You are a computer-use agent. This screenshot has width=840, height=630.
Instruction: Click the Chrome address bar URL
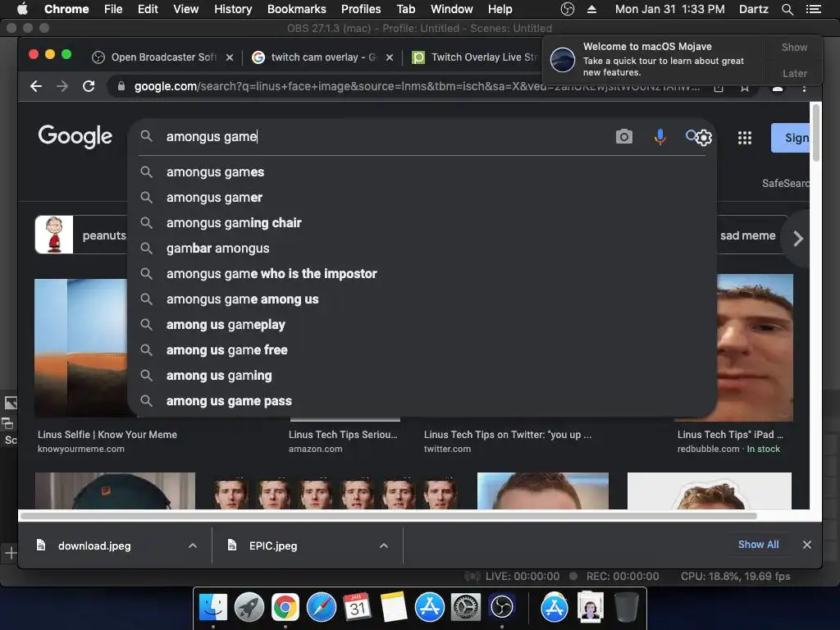416,86
